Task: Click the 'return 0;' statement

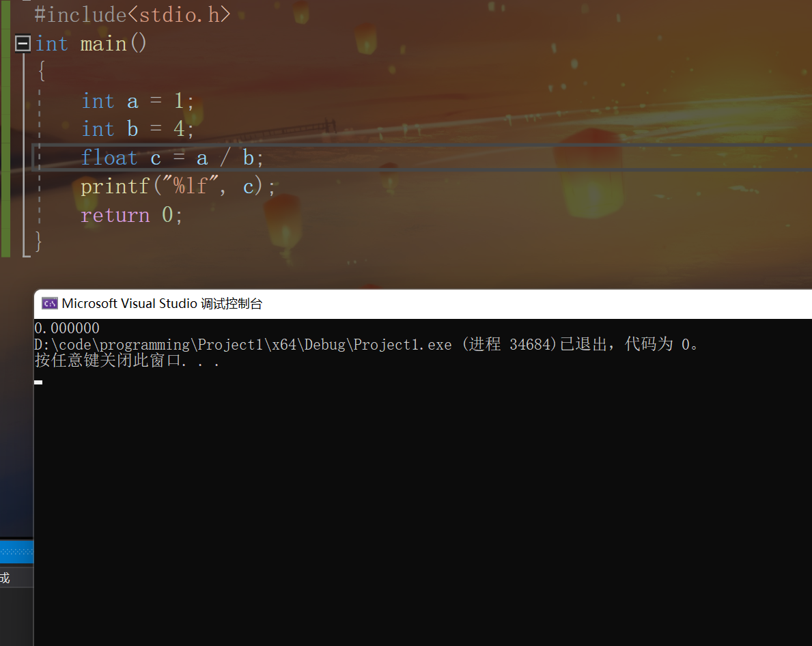Action: click(132, 215)
